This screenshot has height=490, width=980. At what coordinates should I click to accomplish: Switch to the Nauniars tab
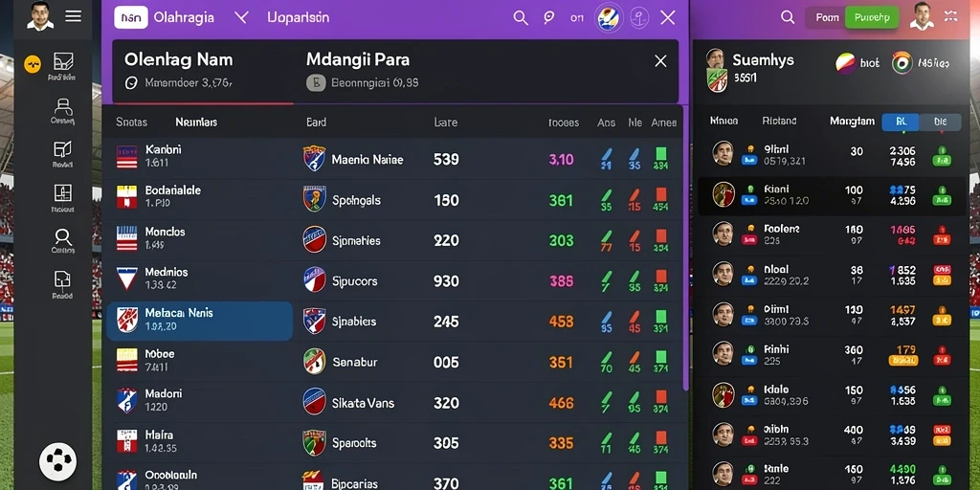click(196, 122)
